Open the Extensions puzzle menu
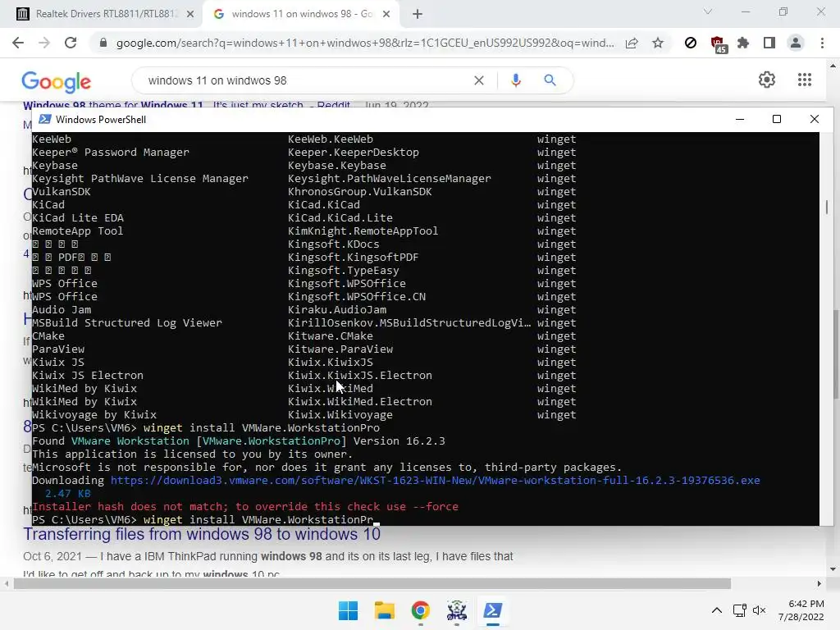This screenshot has width=840, height=630. click(x=743, y=43)
